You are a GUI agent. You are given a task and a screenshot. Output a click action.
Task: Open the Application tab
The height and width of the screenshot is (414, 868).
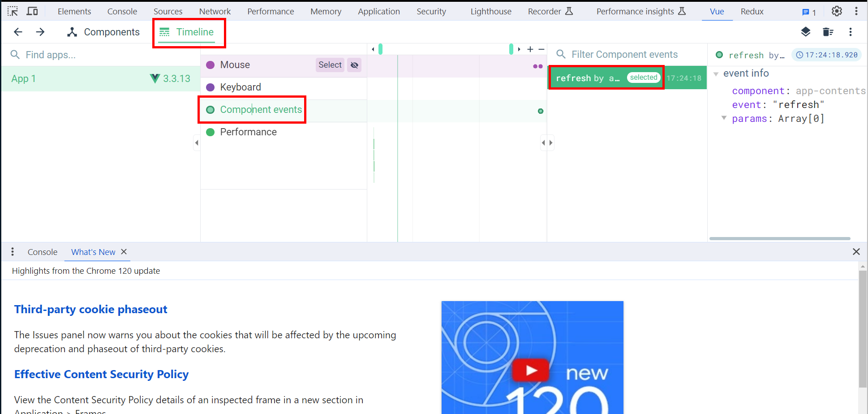pos(379,11)
